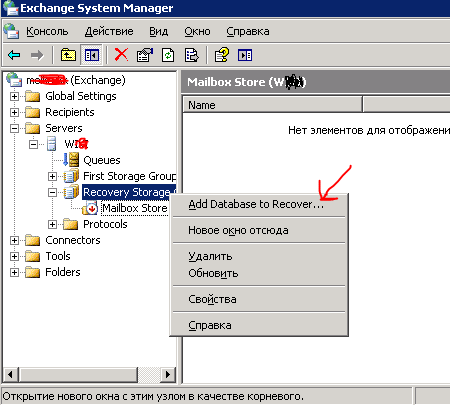The image size is (450, 405).
Task: Open the Вид menu
Action: click(158, 31)
